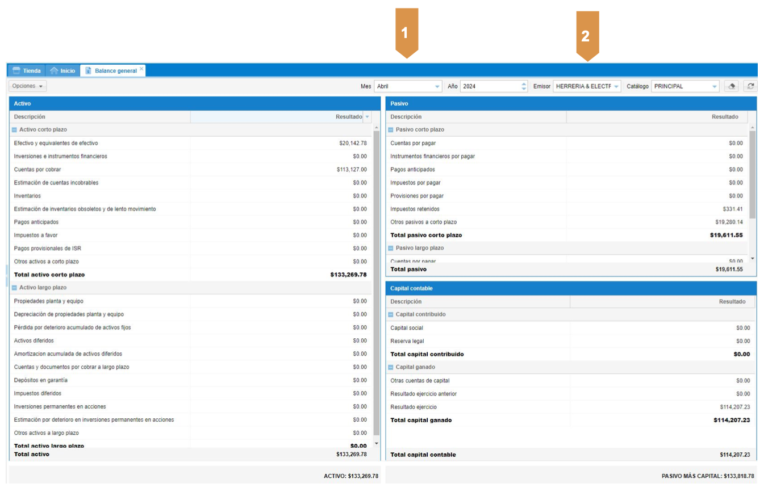Collapse the Capital contribuido group
This screenshot has height=496, width=768.
tap(391, 314)
